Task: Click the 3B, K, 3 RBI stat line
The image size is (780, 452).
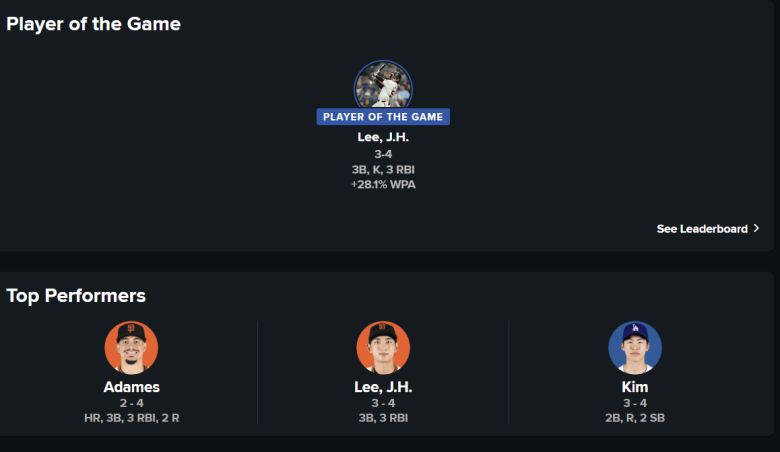Action: pos(383,170)
